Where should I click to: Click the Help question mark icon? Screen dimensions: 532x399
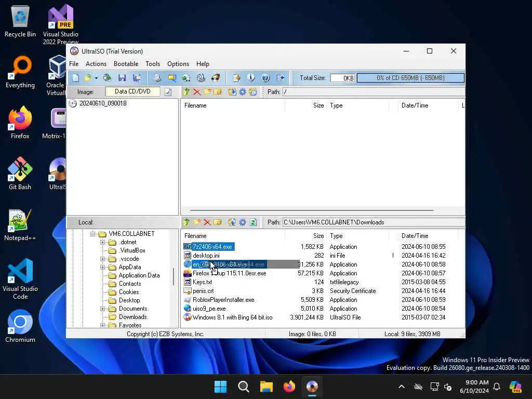[265, 78]
